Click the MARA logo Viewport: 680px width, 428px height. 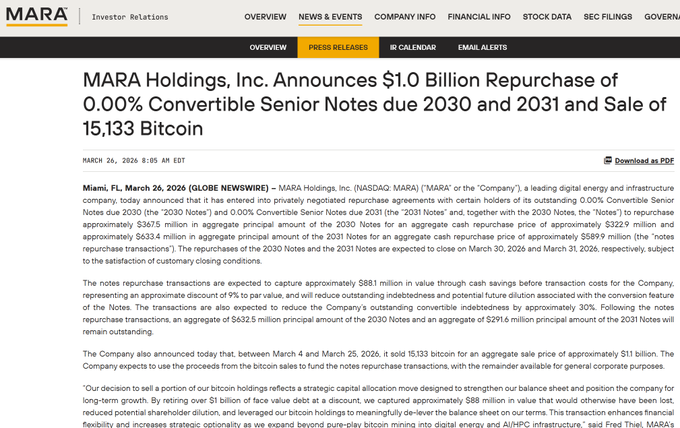[x=36, y=16]
